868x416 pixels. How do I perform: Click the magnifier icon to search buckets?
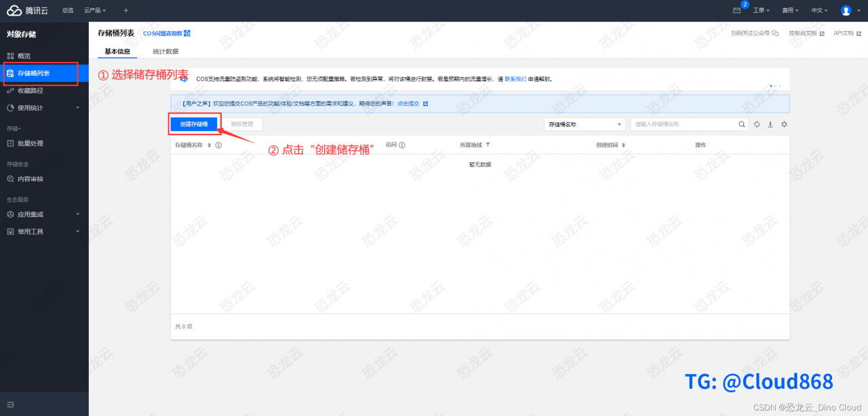(741, 124)
